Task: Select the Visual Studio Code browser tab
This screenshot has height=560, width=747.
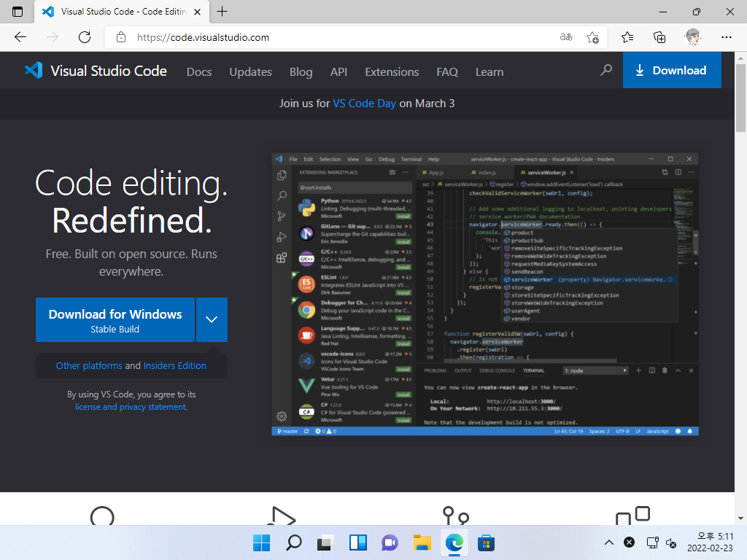Action: pos(122,12)
